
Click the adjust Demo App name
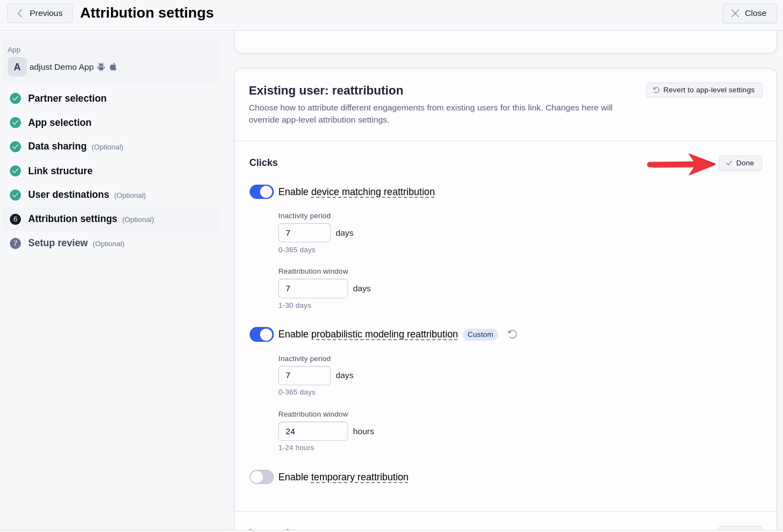pyautogui.click(x=62, y=67)
